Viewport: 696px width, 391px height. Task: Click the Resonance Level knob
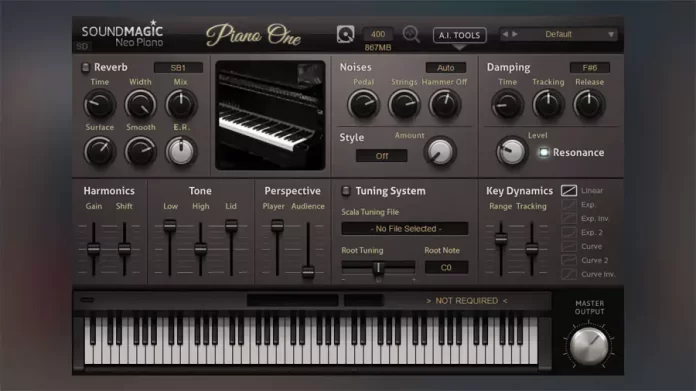511,152
